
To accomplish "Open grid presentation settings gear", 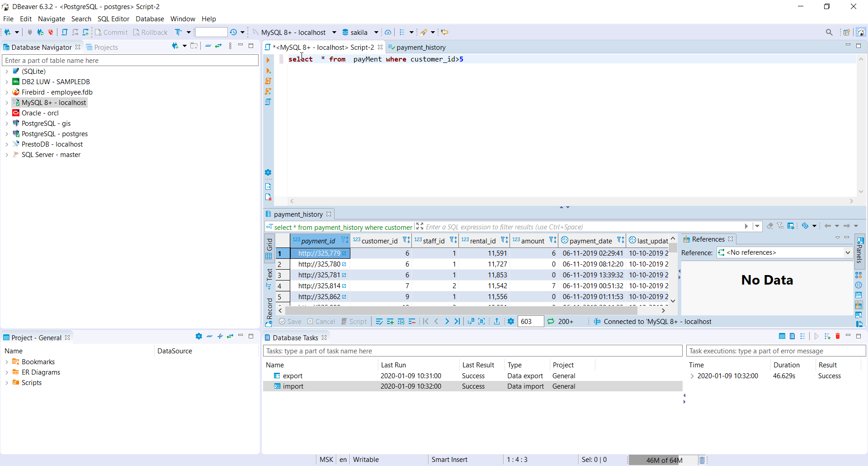I will (511, 321).
